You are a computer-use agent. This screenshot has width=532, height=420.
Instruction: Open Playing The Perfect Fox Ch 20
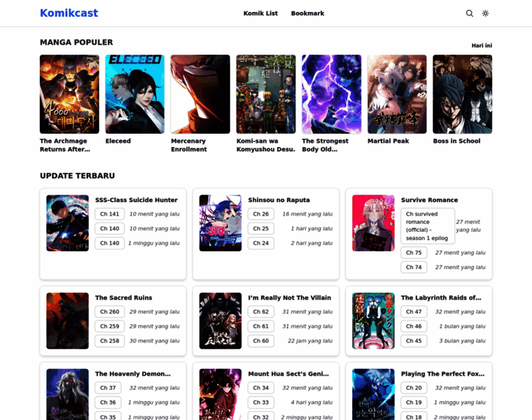pyautogui.click(x=414, y=388)
